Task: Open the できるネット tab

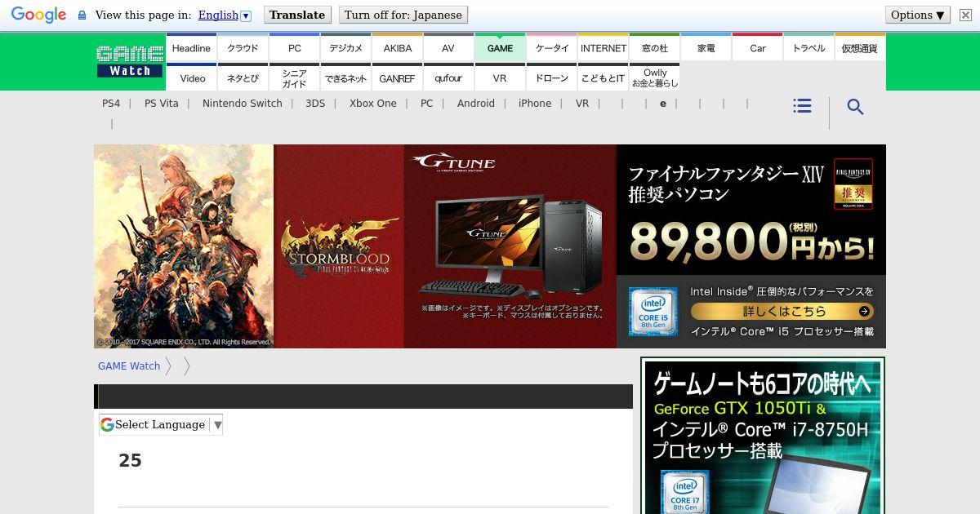Action: tap(345, 78)
